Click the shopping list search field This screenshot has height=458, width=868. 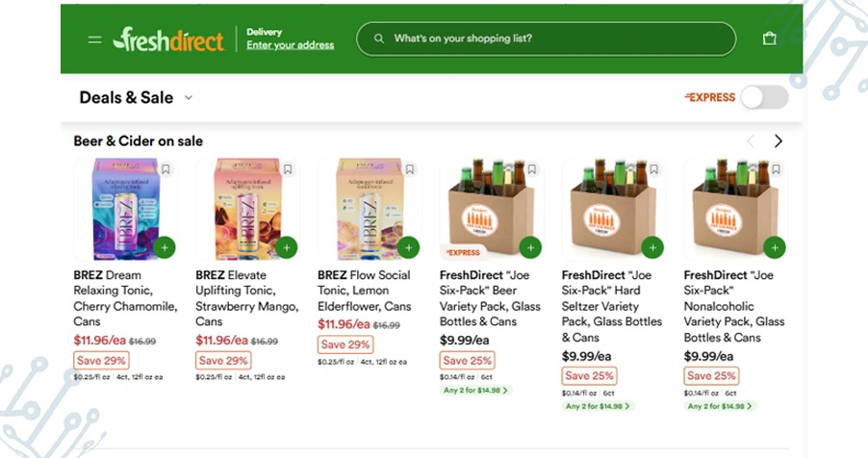pyautogui.click(x=546, y=39)
